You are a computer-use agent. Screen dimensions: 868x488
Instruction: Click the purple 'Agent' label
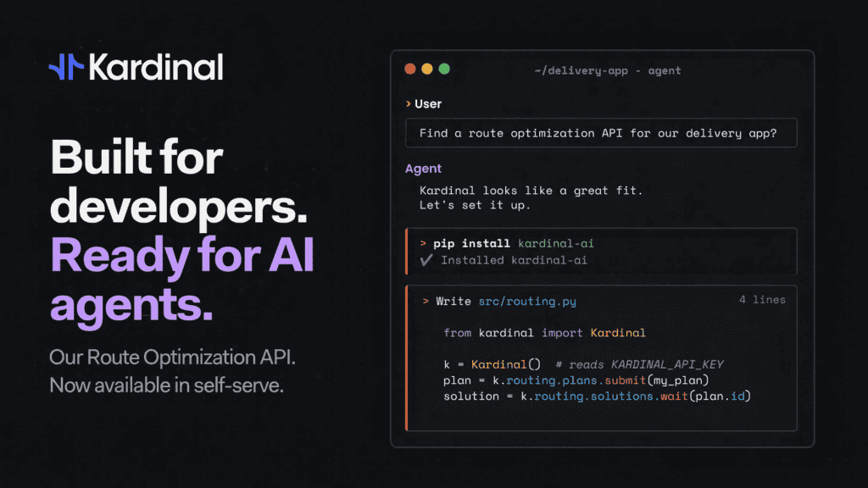point(423,169)
